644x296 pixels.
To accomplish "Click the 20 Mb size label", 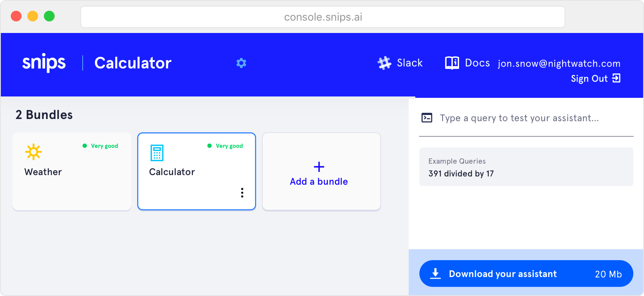I will 608,274.
